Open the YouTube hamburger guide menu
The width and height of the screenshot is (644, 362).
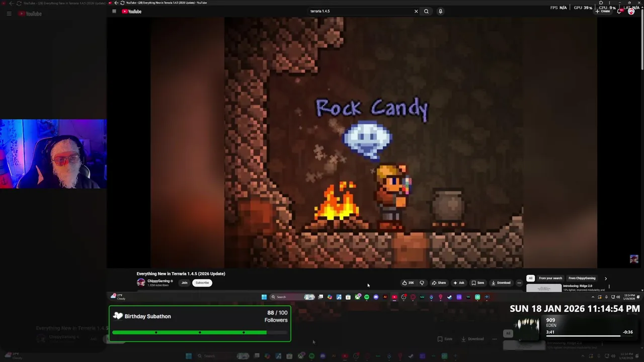(114, 11)
